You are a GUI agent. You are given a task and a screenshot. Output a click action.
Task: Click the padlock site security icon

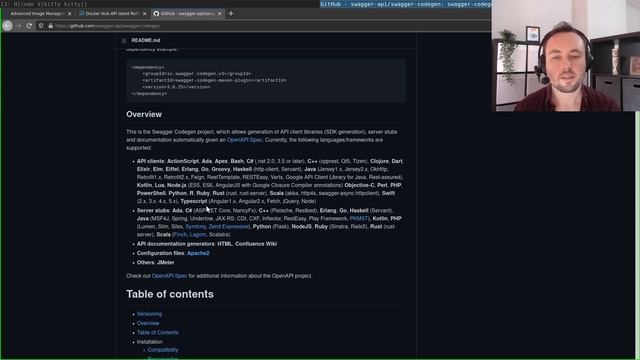(51, 26)
